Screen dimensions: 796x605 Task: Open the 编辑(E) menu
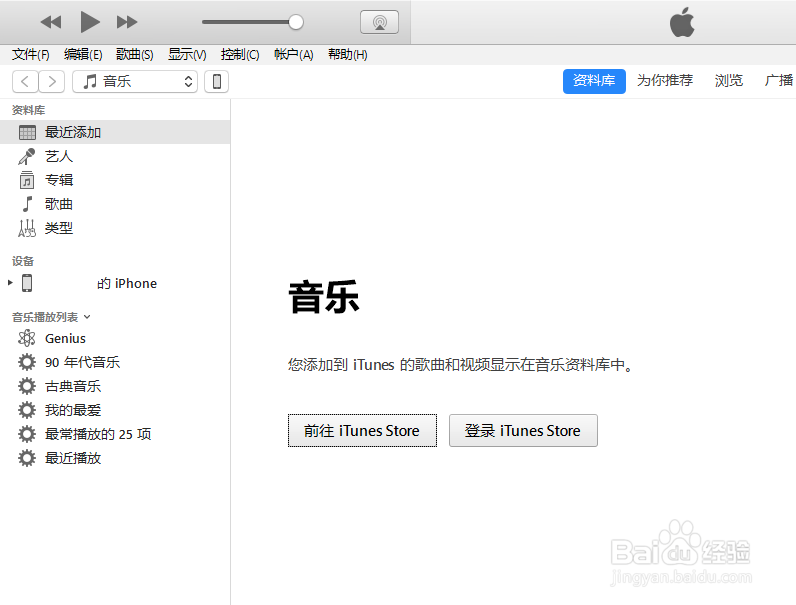[x=83, y=54]
